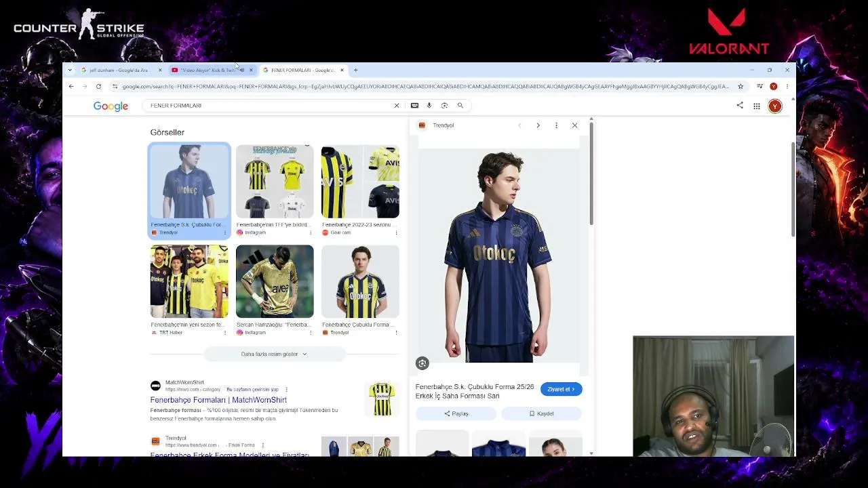Search by image with Google Lens icon
The image size is (868, 488).
[x=444, y=106]
